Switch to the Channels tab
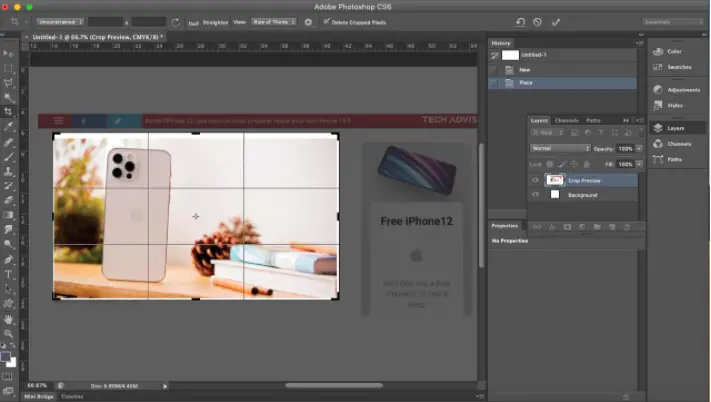Viewport: 711px width, 402px height. coord(566,120)
